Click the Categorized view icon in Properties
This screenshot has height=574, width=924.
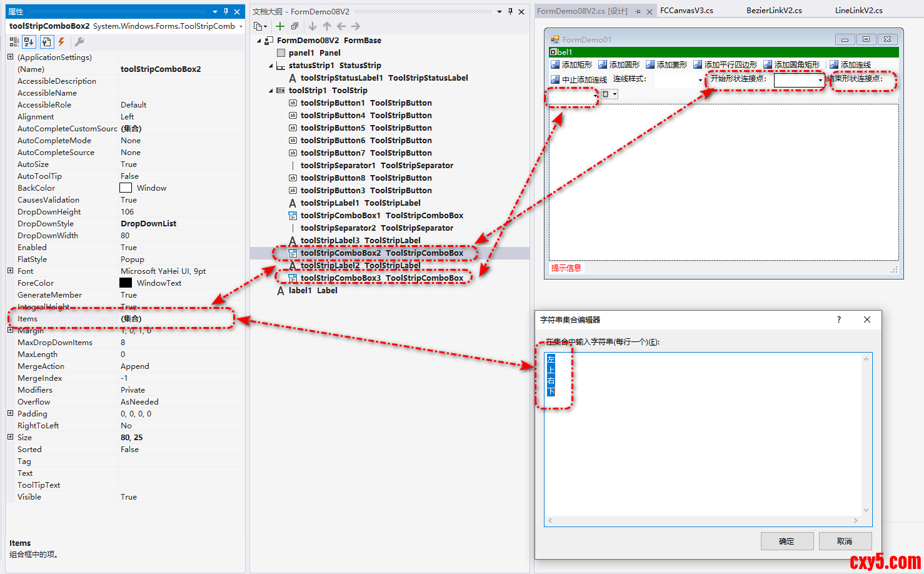[x=14, y=42]
